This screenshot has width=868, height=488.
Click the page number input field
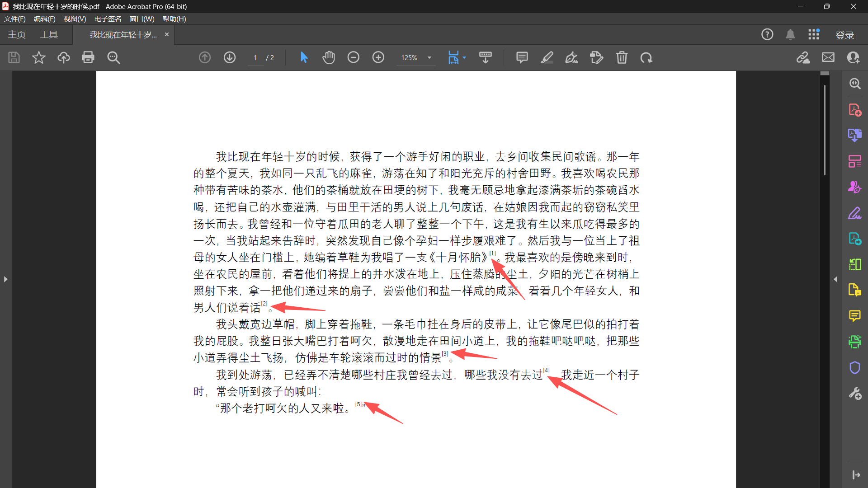255,58
